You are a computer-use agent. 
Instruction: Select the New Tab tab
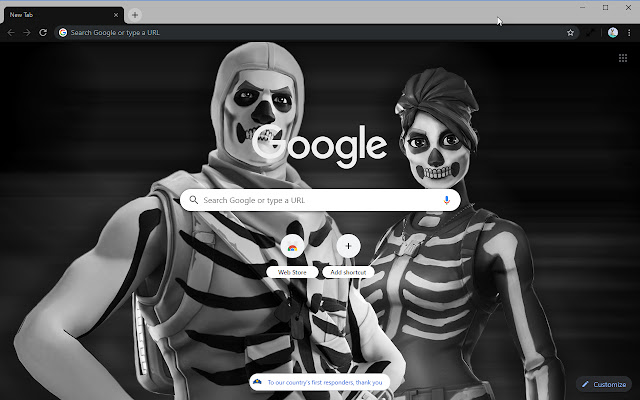pos(63,15)
